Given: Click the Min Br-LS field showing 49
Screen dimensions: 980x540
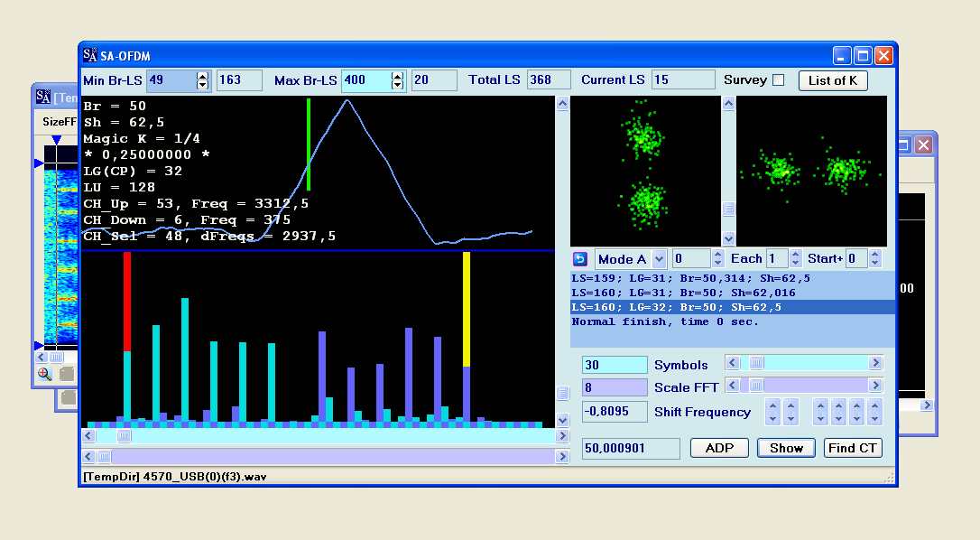Looking at the screenshot, I should coord(171,80).
